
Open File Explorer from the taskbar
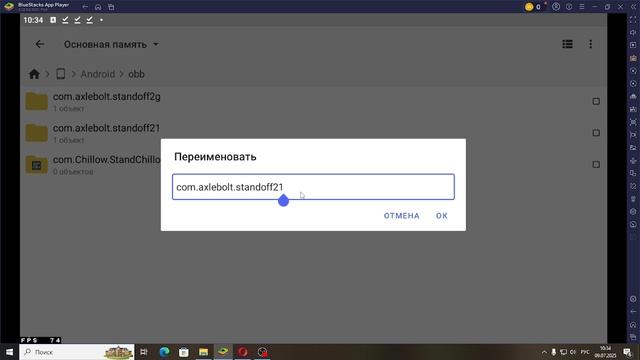203,352
